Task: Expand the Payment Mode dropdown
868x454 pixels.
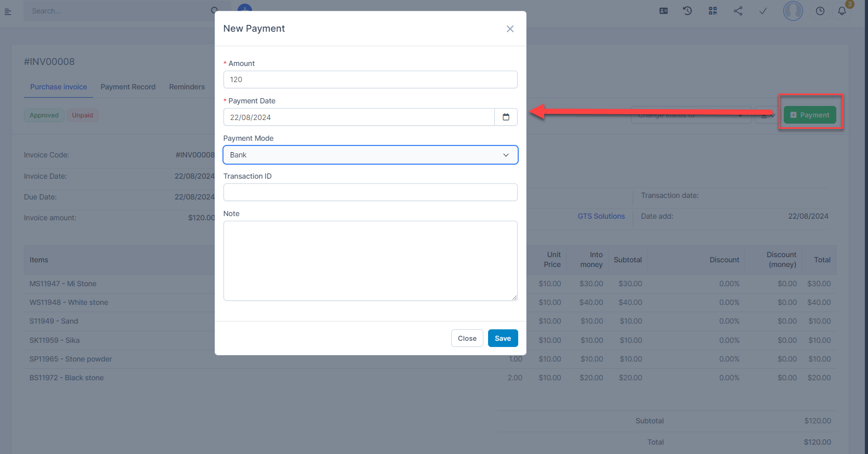Action: click(x=370, y=155)
